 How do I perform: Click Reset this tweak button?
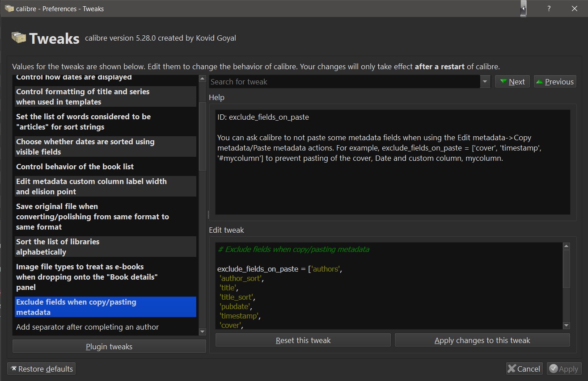303,340
